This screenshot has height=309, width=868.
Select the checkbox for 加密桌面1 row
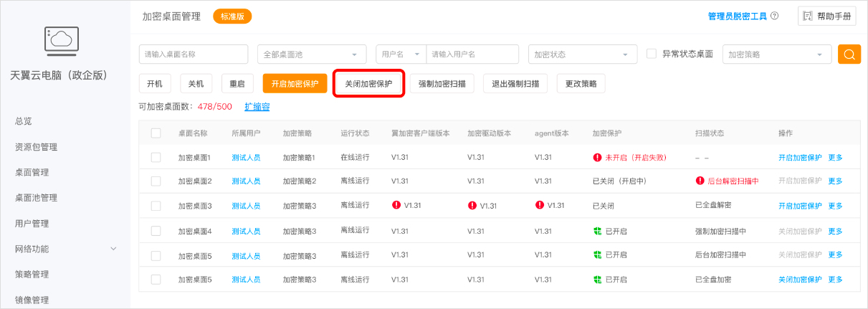click(x=156, y=157)
